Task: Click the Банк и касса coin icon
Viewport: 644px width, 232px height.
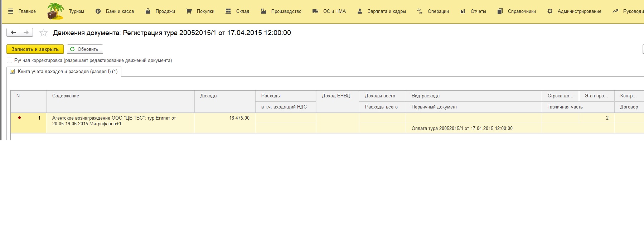Action: point(98,11)
